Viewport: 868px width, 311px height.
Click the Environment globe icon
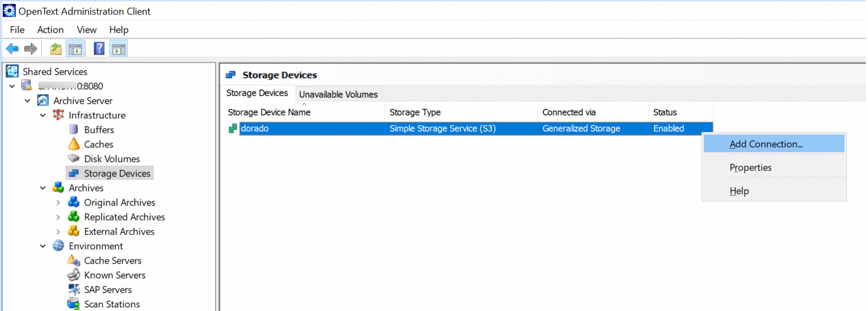click(58, 246)
